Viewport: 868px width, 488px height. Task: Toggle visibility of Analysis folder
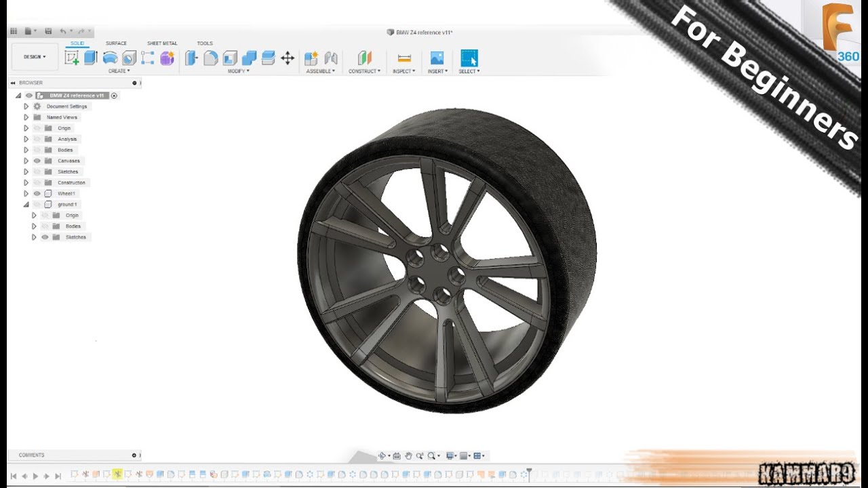37,139
